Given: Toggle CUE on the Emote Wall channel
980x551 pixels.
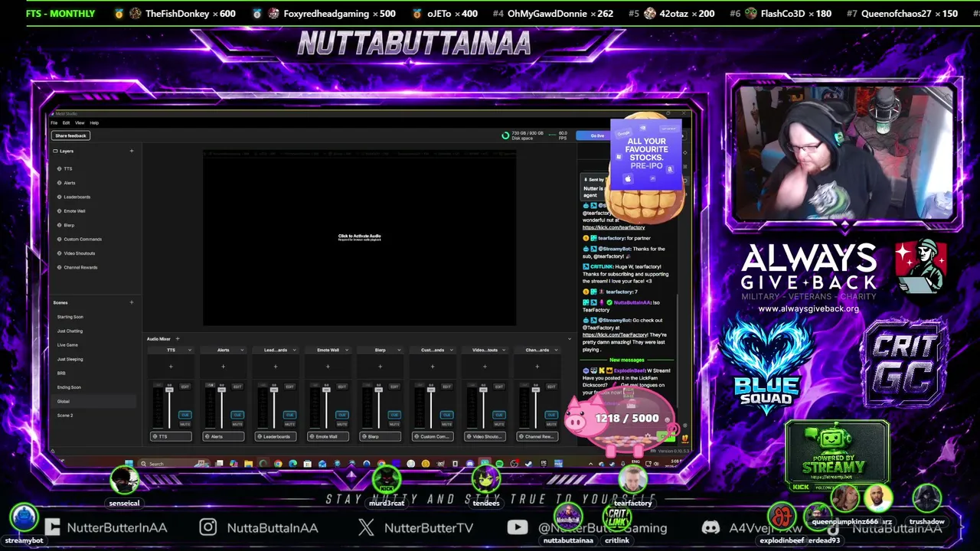Looking at the screenshot, I should click(x=341, y=415).
